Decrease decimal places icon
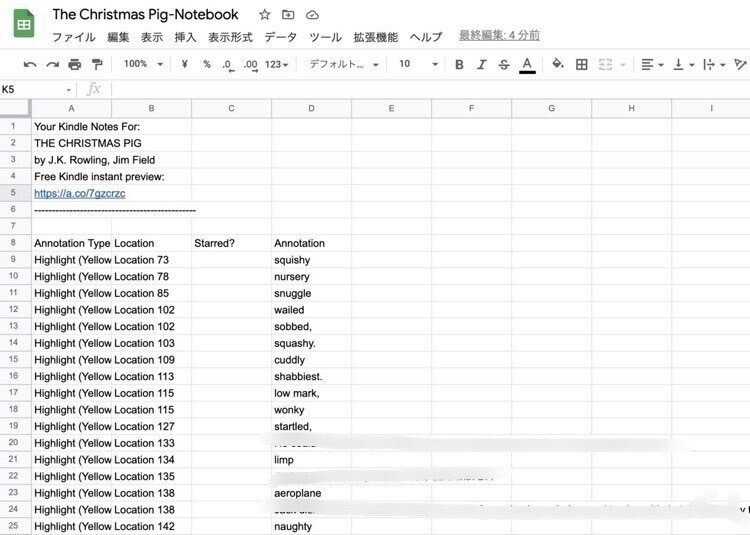Screen dimensions: 750x535 pos(228,65)
